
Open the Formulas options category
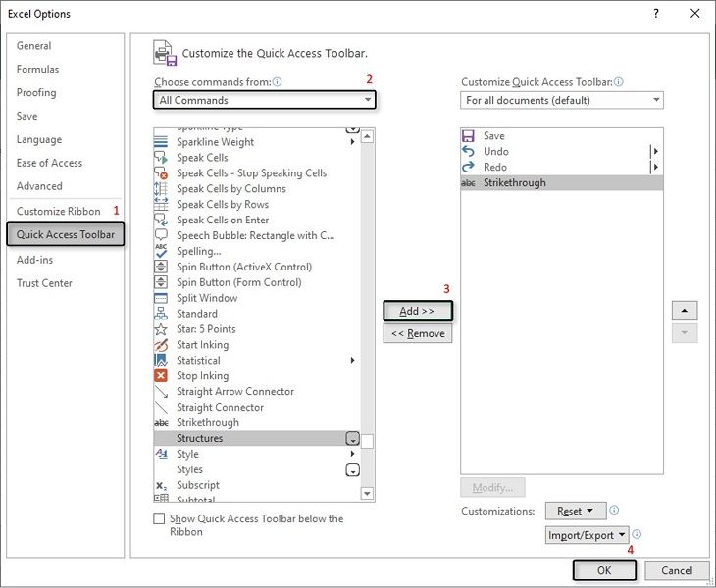37,69
